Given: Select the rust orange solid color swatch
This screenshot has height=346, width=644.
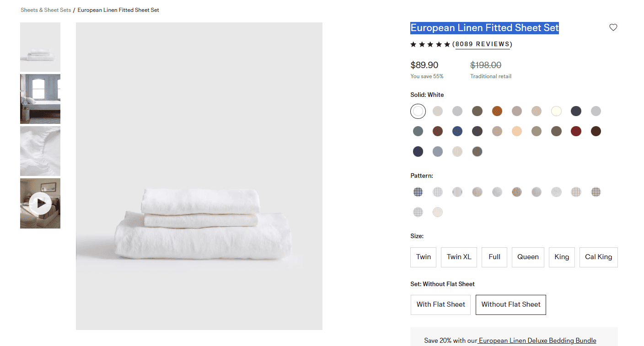Looking at the screenshot, I should click(x=497, y=111).
